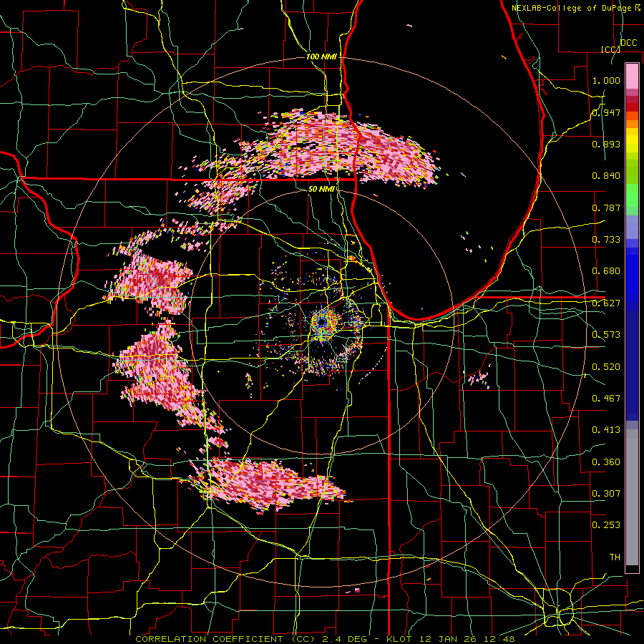Click the 50 NMI range ring label
Image resolution: width=644 pixels, height=644 pixels.
coord(321,190)
